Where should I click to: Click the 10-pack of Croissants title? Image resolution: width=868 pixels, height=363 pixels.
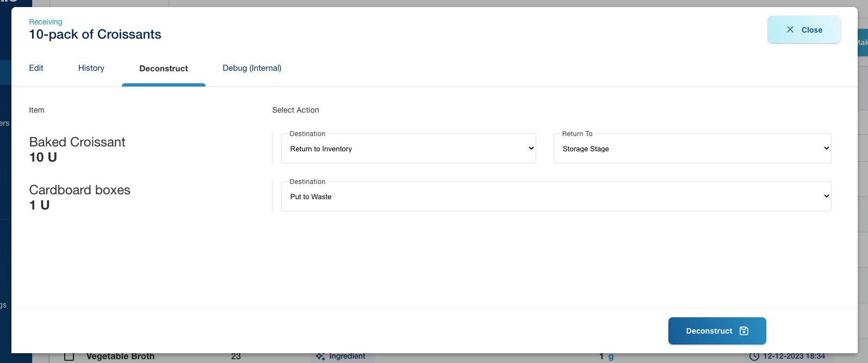(95, 34)
